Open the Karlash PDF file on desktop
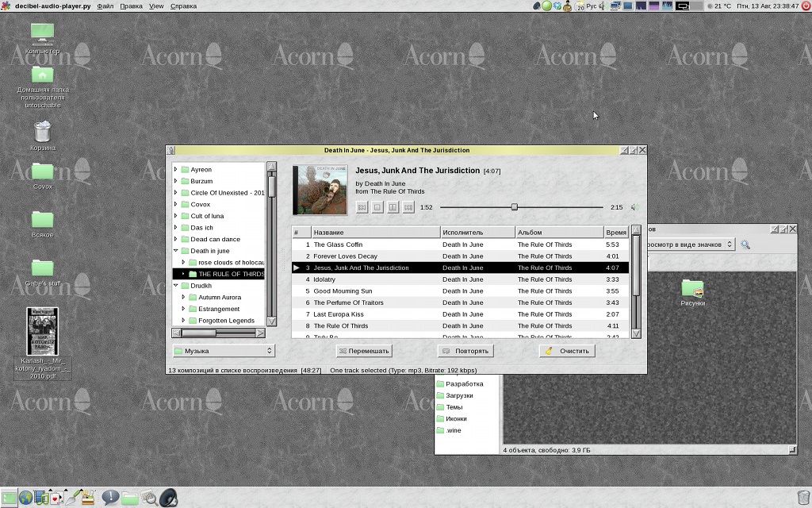812x508 pixels. coord(43,343)
